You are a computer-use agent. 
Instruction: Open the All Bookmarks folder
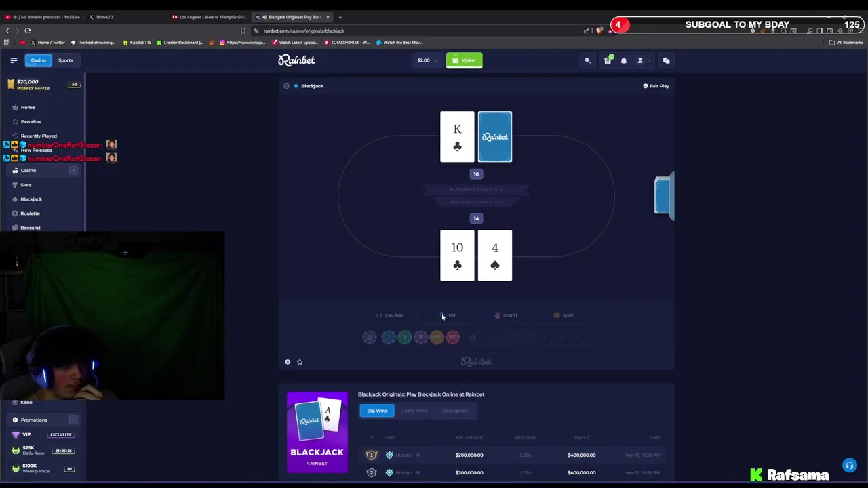[846, 43]
